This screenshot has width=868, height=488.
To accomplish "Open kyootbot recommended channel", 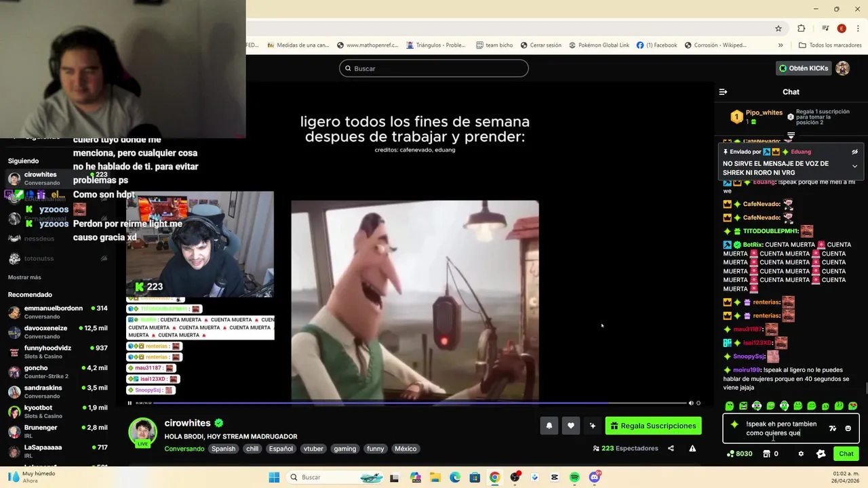I will [58, 411].
